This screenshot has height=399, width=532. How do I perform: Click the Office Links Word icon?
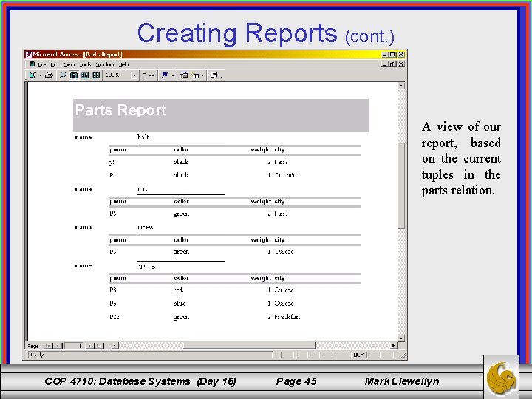[165, 75]
